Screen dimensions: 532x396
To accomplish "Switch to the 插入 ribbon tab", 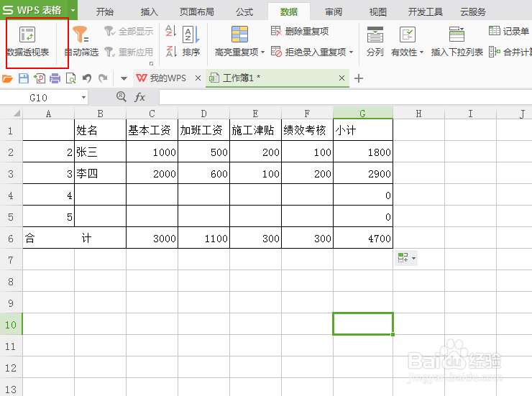I will (x=150, y=12).
